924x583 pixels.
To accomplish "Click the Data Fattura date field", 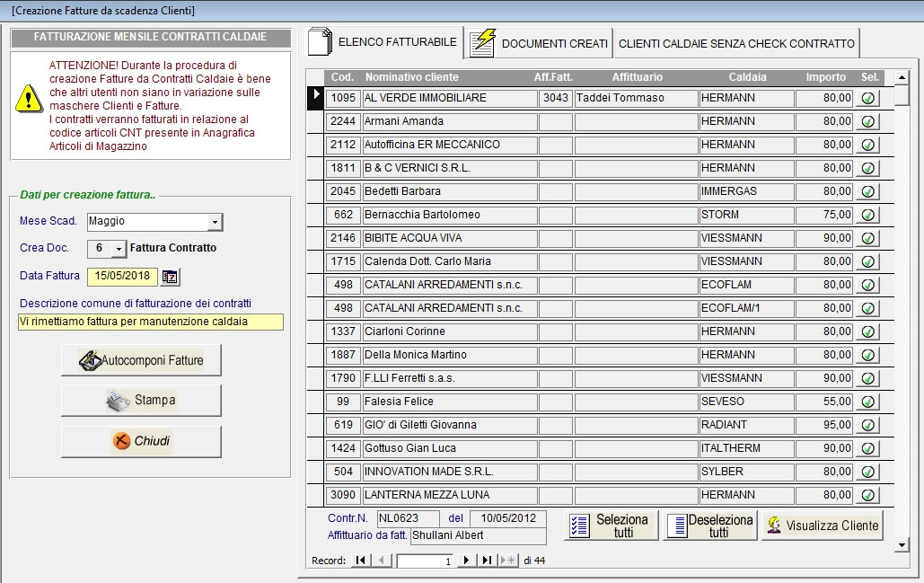I will click(x=122, y=276).
